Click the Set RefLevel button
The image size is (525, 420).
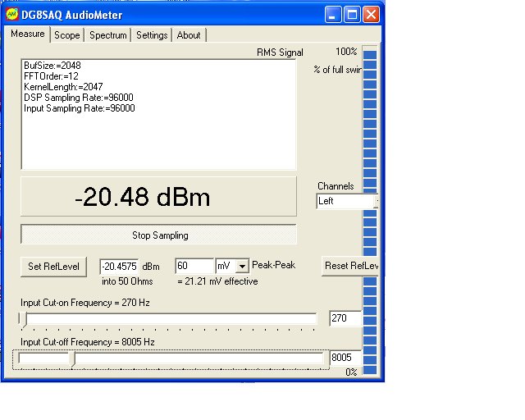(54, 267)
